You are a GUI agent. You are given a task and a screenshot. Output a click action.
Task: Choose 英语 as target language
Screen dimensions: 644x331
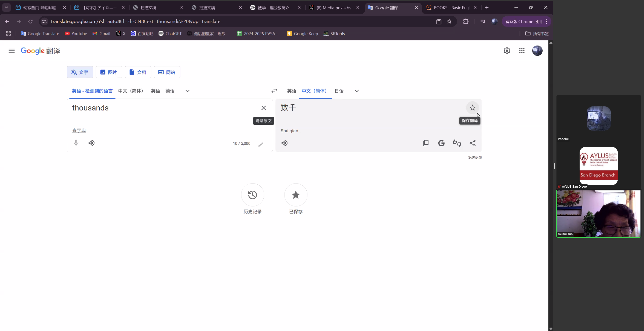[x=292, y=91]
